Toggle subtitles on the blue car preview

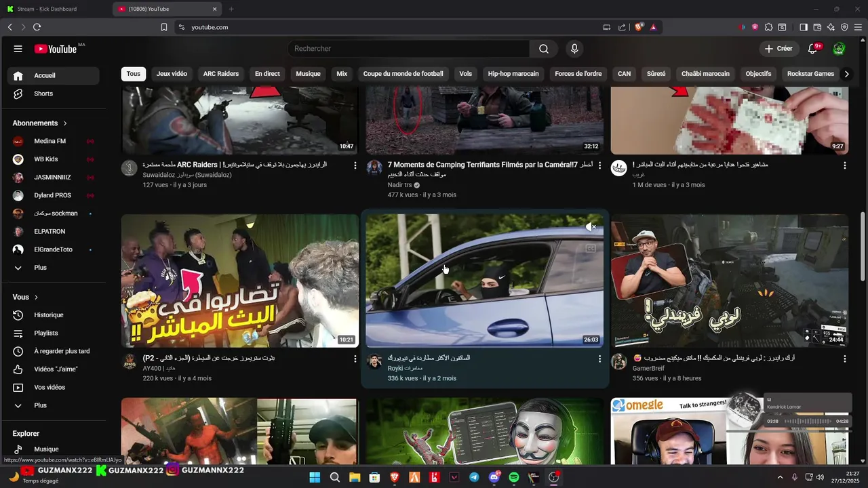coord(591,248)
